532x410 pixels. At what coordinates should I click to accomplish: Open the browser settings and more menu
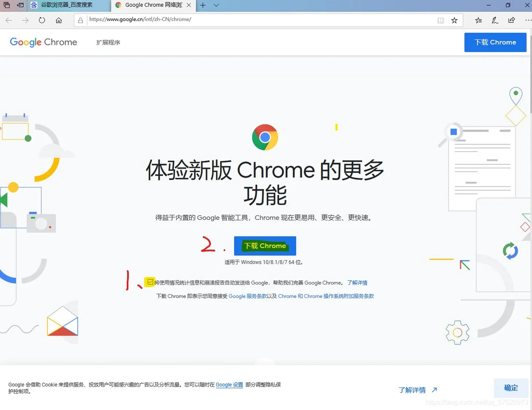(528, 20)
